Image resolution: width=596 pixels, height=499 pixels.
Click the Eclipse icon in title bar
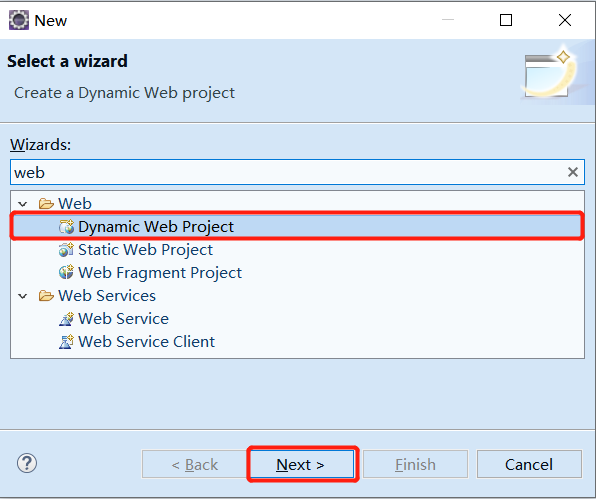(19, 20)
